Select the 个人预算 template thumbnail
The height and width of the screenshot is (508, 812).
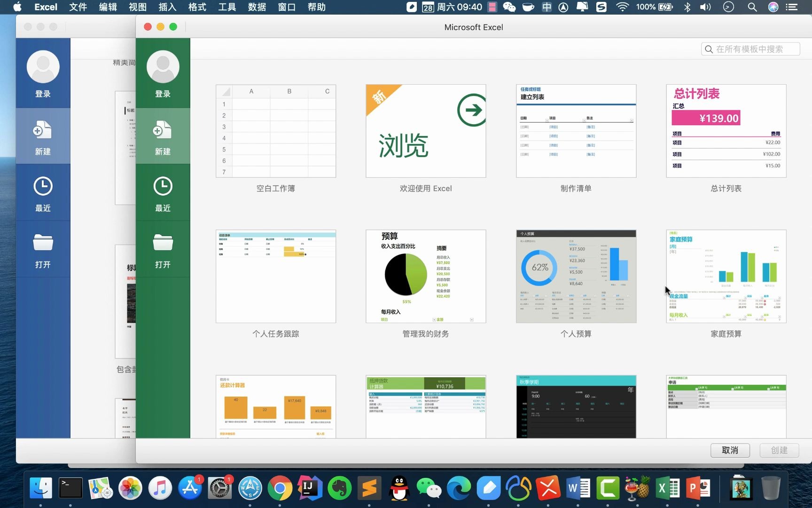[576, 276]
